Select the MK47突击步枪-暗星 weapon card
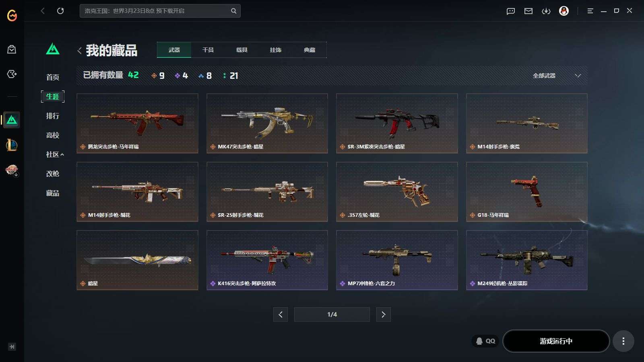The height and width of the screenshot is (362, 644). point(267,123)
